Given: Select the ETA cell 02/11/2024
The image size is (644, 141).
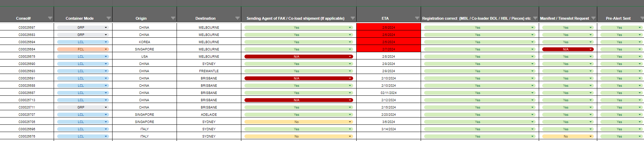Looking at the screenshot, I should 388,93.
